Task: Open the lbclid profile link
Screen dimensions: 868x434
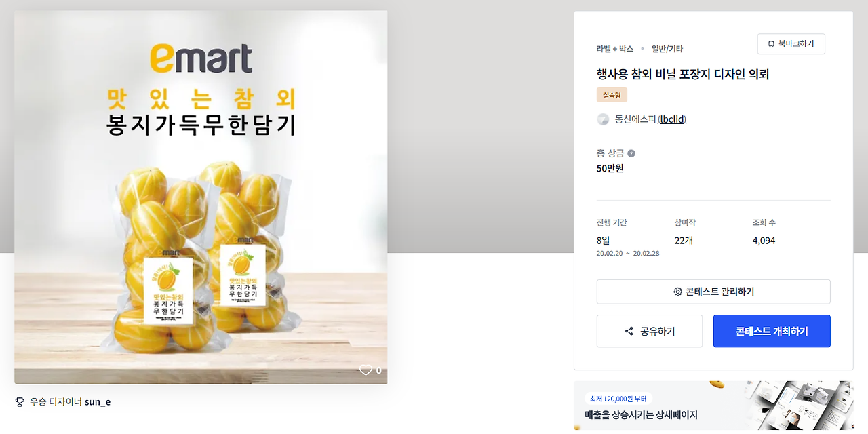Action: click(x=672, y=119)
